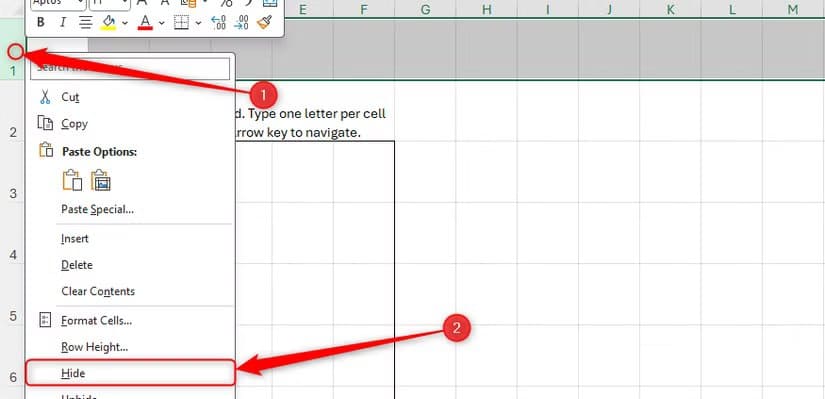The height and width of the screenshot is (399, 825).
Task: Select column G header
Action: 425,9
